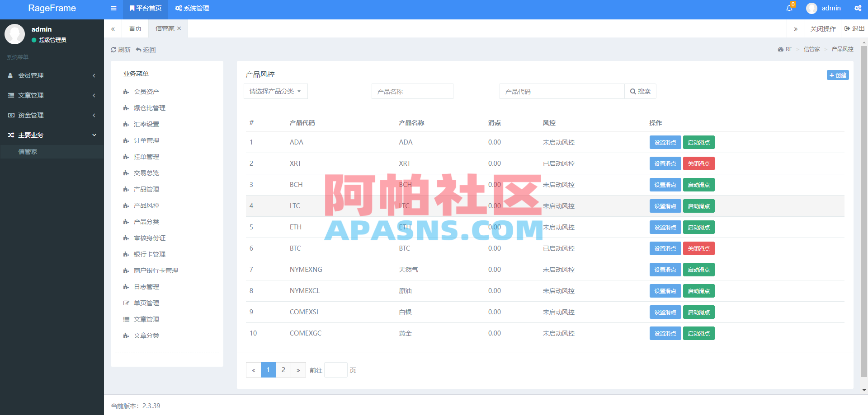Open the 请选择产品分类 dropdown
This screenshot has width=868, height=415.
click(x=275, y=91)
